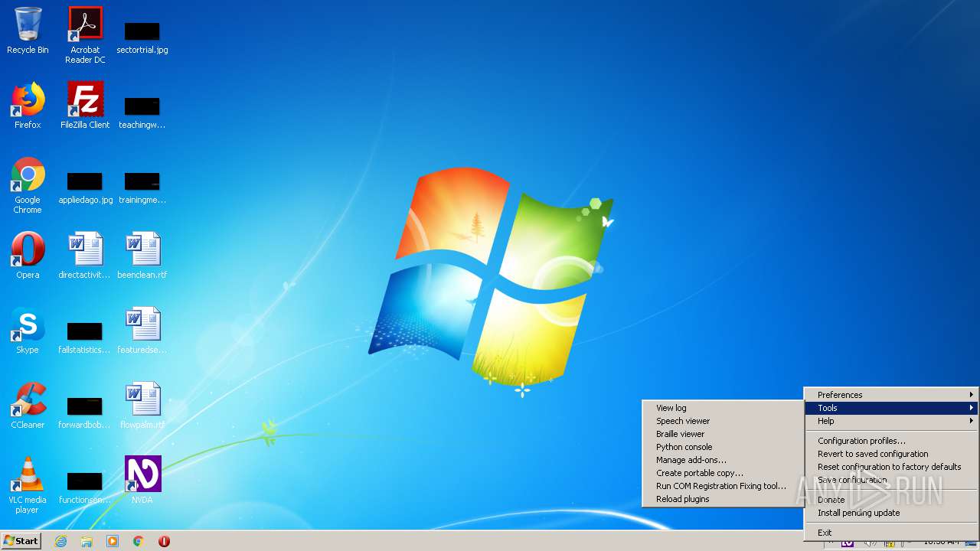Image resolution: width=980 pixels, height=551 pixels.
Task: Choose Exit in NVDA menu
Action: [x=891, y=533]
